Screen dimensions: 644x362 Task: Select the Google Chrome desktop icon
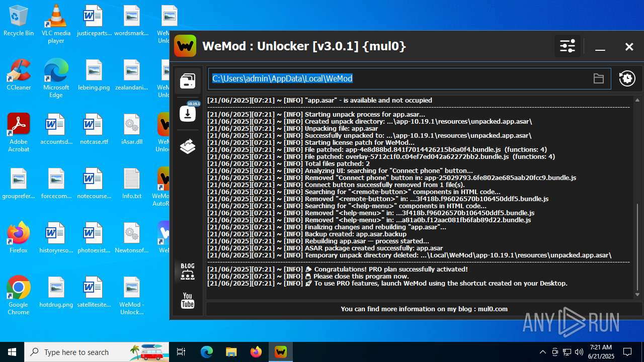point(19,296)
